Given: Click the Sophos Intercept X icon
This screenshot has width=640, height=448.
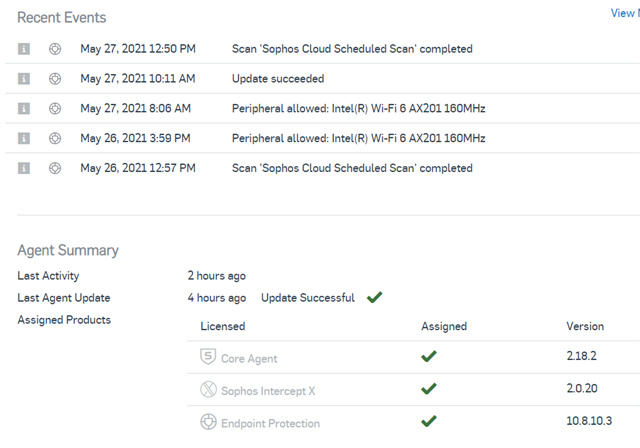Looking at the screenshot, I should point(208,389).
